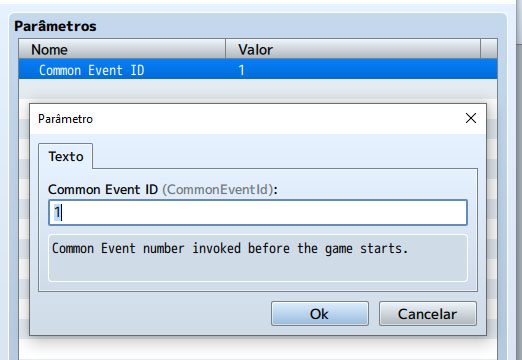Select the Texto tab
Viewport: 522px width, 360px height.
(x=66, y=156)
